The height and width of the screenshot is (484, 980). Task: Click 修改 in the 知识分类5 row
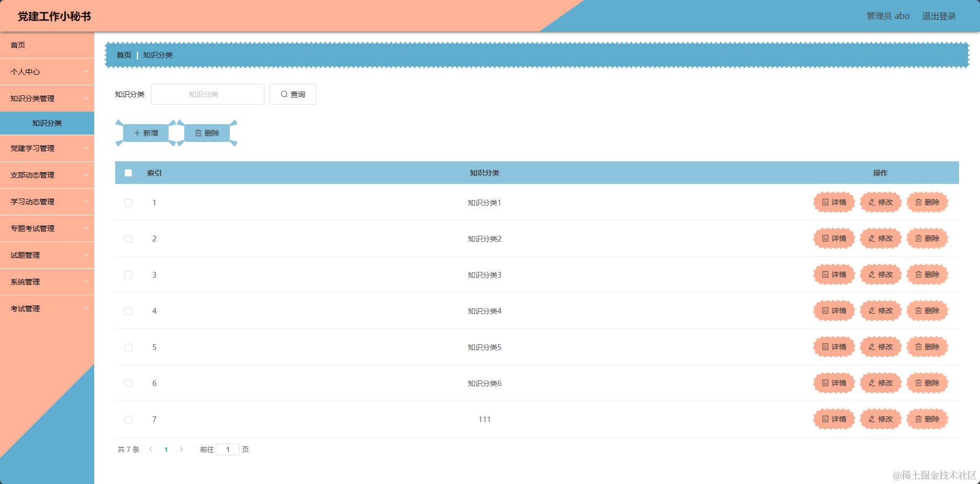click(881, 347)
